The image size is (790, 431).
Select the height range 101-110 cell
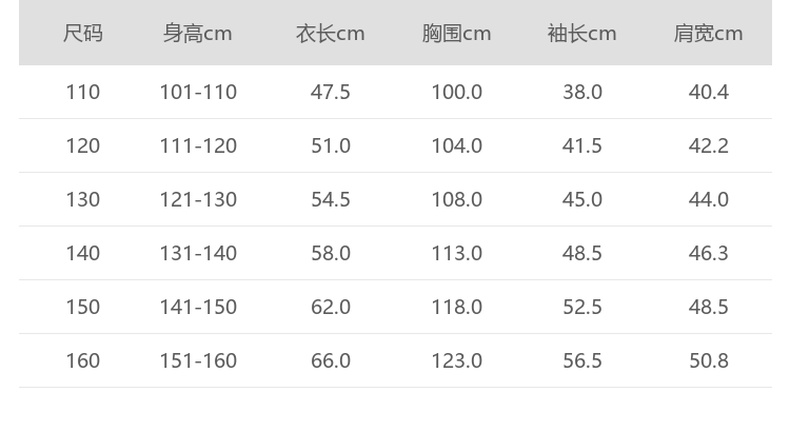(198, 92)
